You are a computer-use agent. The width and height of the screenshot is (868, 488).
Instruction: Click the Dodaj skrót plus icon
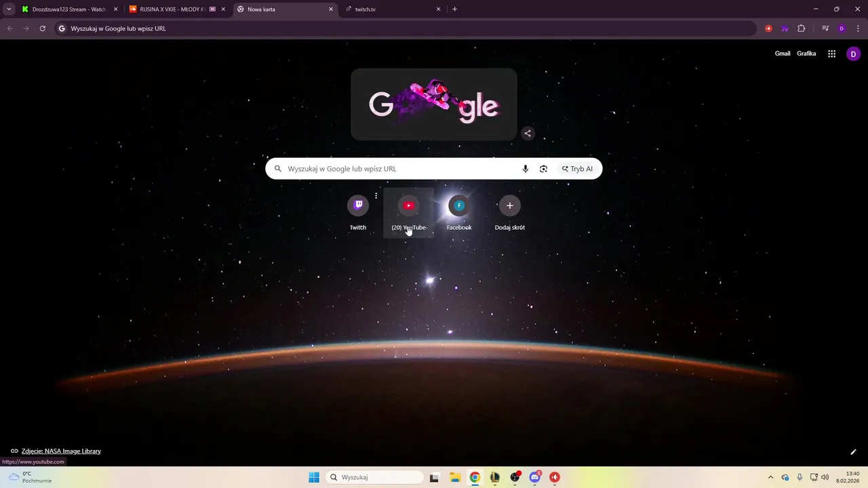[510, 205]
